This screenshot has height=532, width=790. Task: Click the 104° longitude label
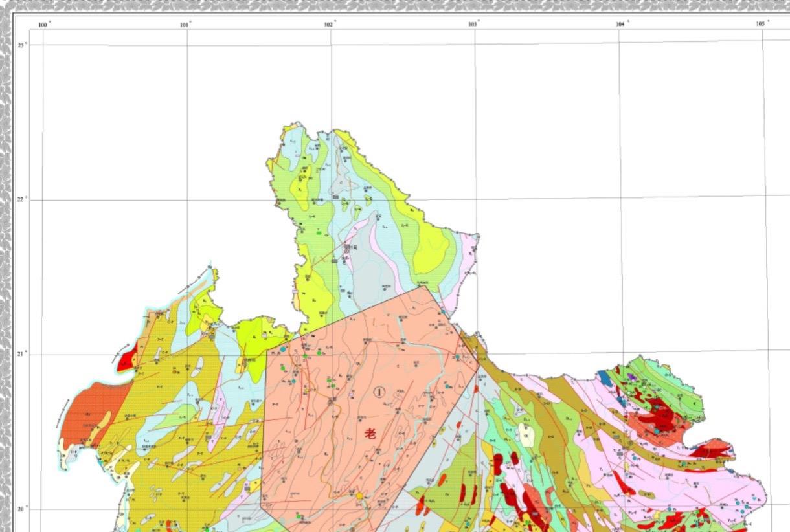click(x=622, y=23)
